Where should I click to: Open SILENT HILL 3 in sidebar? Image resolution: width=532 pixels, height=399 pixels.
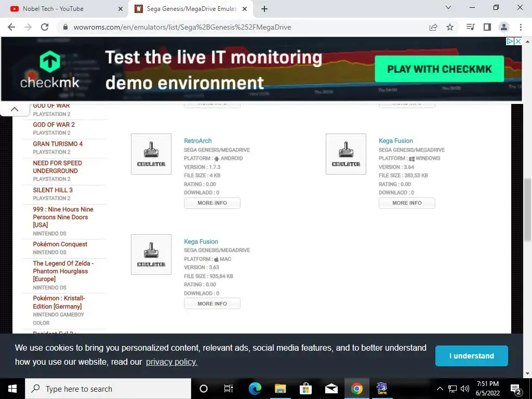click(x=52, y=190)
